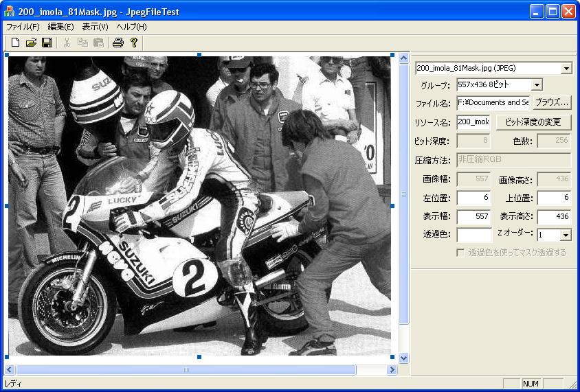Click the top-right corner selection handle
Screen dimensions: 580x392
(x=392, y=55)
